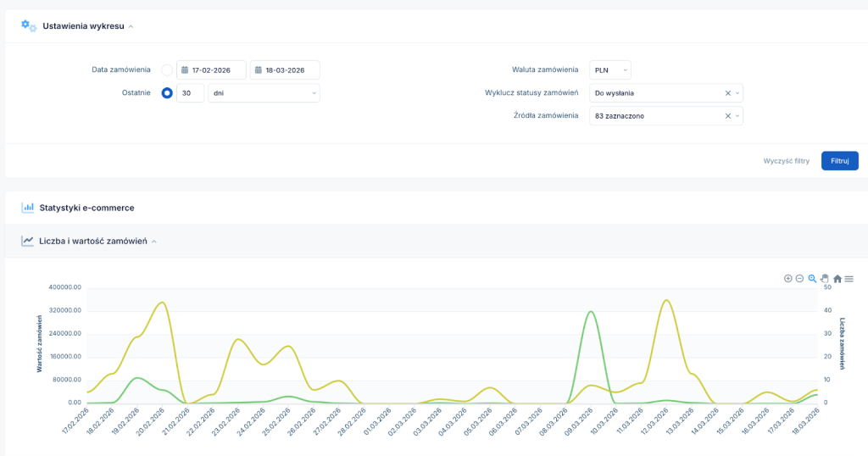
Task: Activate the selection zoom magnifier tool
Action: tap(812, 278)
